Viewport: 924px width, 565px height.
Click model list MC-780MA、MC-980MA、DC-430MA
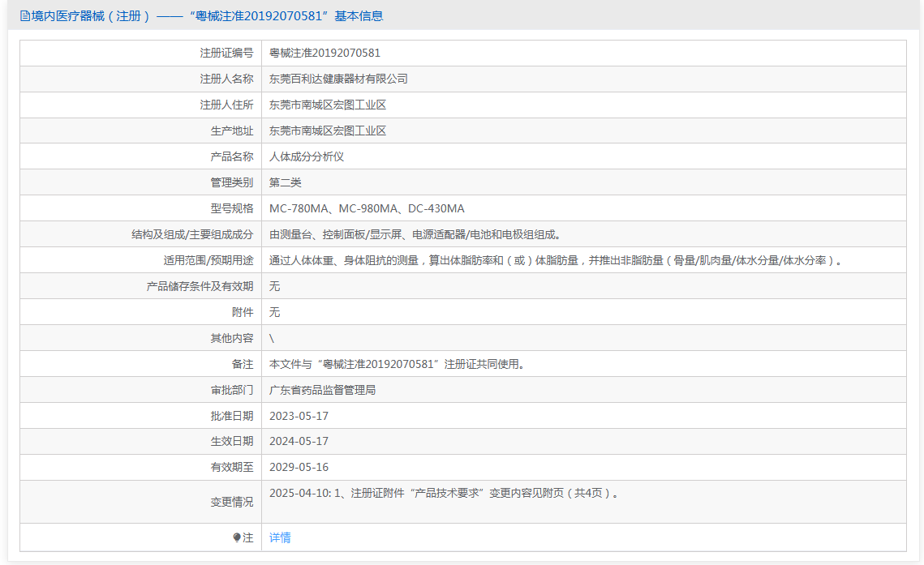(367, 208)
